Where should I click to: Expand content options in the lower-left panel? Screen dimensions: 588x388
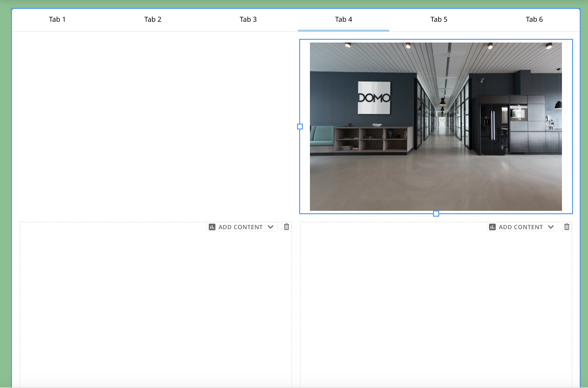[271, 227]
